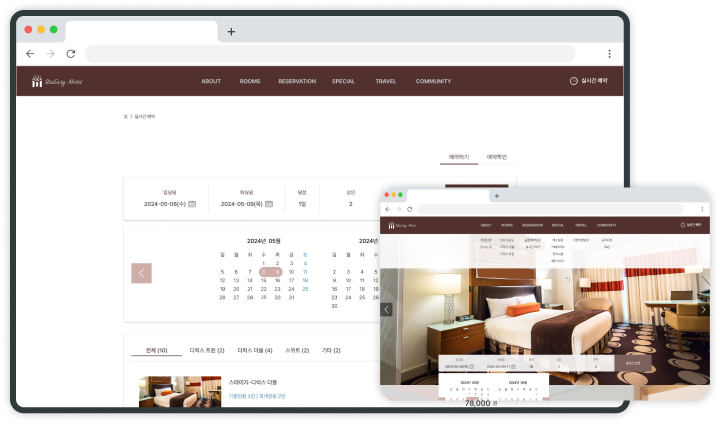The image size is (720, 424).
Task: Open the check-in date calendar icon
Action: click(x=192, y=204)
